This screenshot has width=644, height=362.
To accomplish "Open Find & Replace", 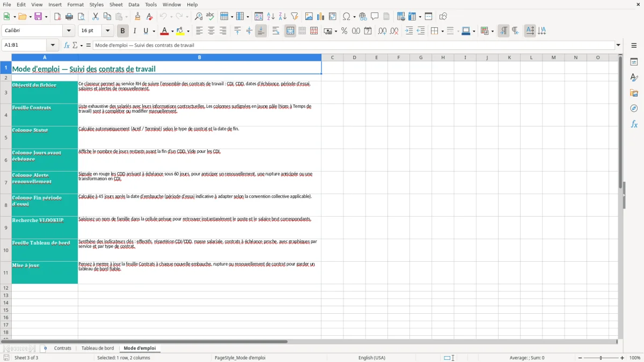I will click(198, 17).
